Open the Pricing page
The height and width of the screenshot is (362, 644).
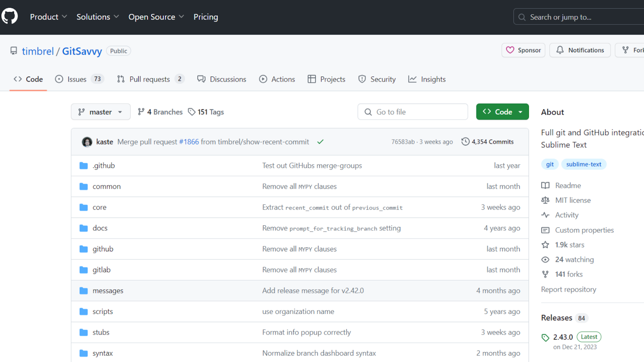point(206,17)
